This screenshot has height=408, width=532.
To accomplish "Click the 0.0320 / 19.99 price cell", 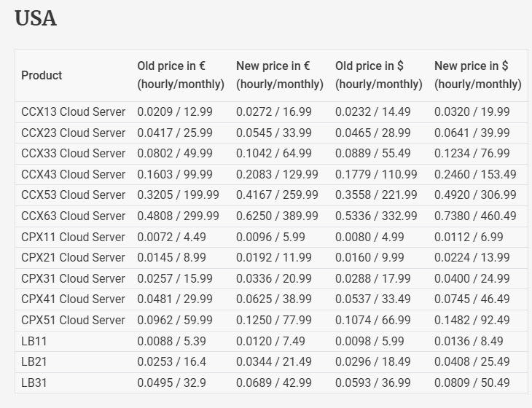I will click(472, 112).
